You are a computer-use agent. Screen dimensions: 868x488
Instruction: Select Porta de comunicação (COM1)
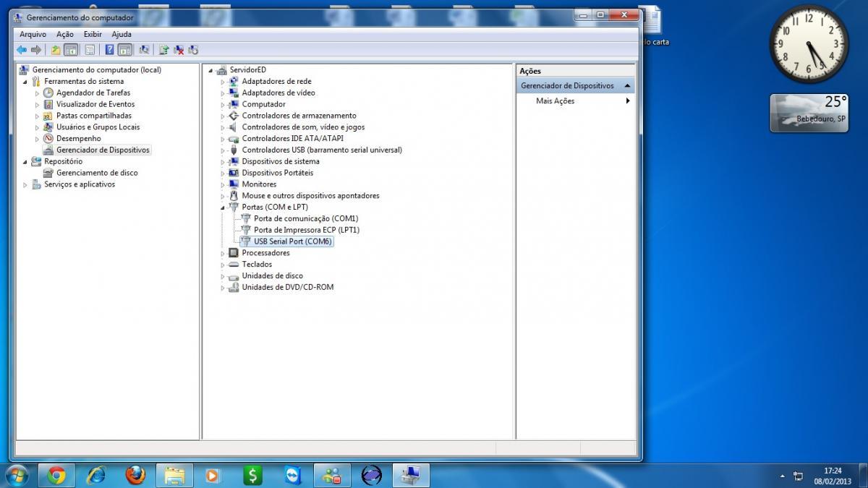click(306, 218)
